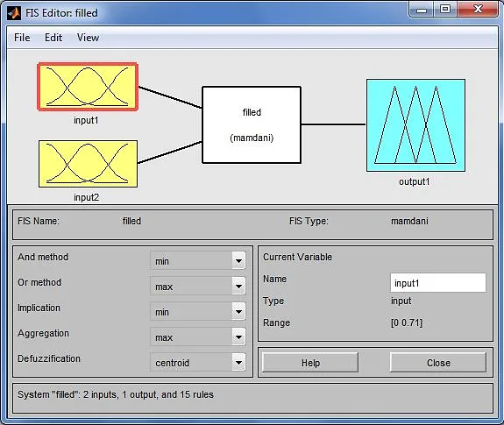Minimize the FIS Editor window
The height and width of the screenshot is (425, 504).
422,10
